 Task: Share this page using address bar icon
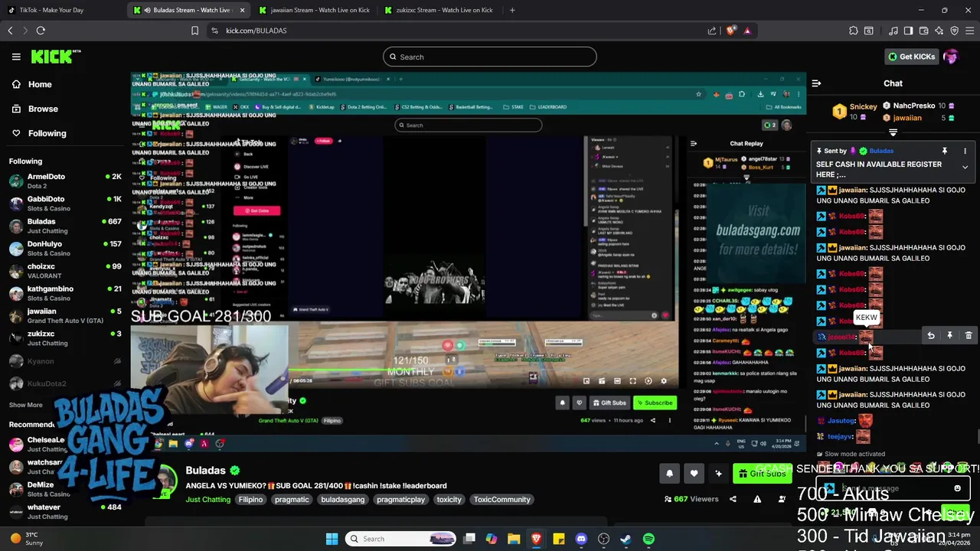click(712, 31)
